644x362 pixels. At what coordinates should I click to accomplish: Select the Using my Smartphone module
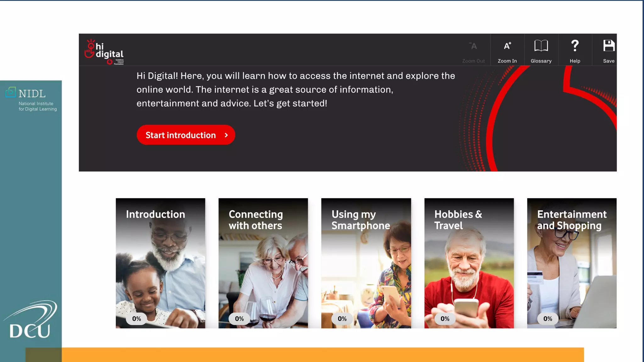point(366,263)
